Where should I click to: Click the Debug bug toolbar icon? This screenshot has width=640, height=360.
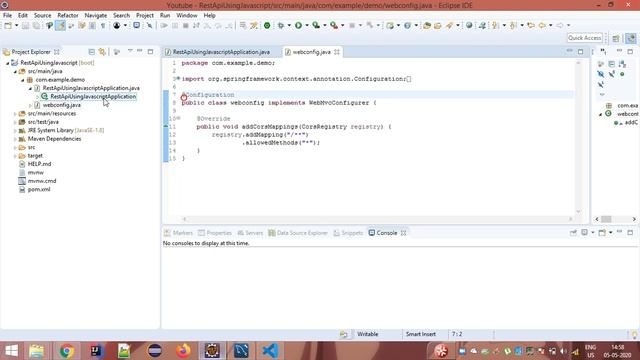point(281,25)
